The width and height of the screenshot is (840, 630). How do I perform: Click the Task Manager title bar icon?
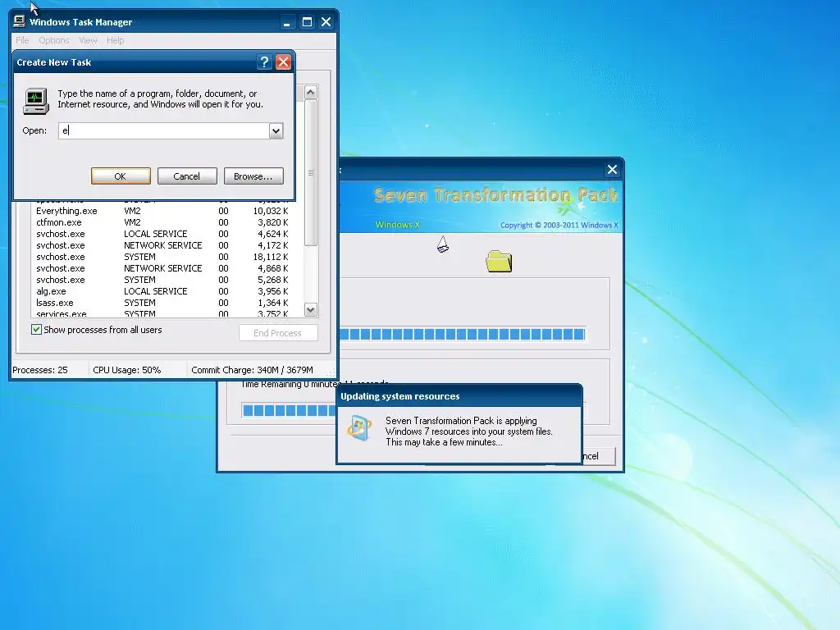coord(20,21)
